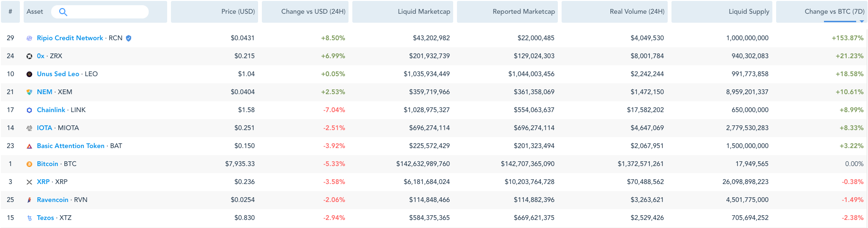This screenshot has width=868, height=228.
Task: Click the Basic Attention Token triangle icon
Action: (29, 146)
